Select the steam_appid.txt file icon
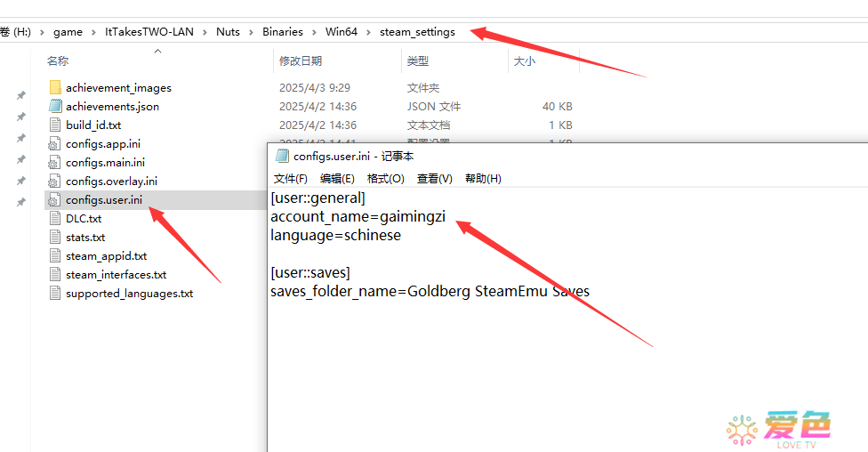868x452 pixels. click(x=55, y=256)
